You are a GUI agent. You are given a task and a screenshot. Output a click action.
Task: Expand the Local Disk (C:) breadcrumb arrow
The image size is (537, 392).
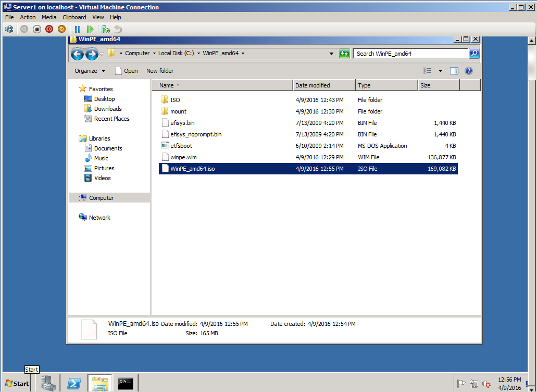198,54
